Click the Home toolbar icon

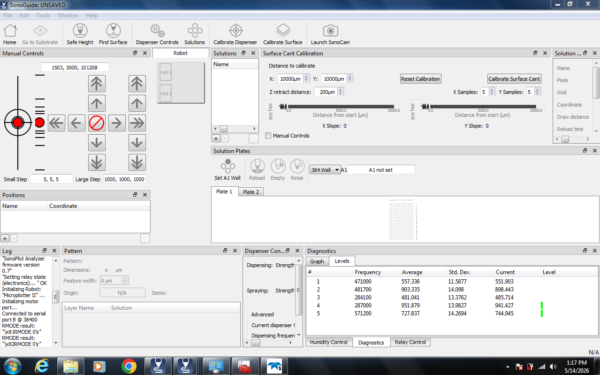click(x=10, y=34)
